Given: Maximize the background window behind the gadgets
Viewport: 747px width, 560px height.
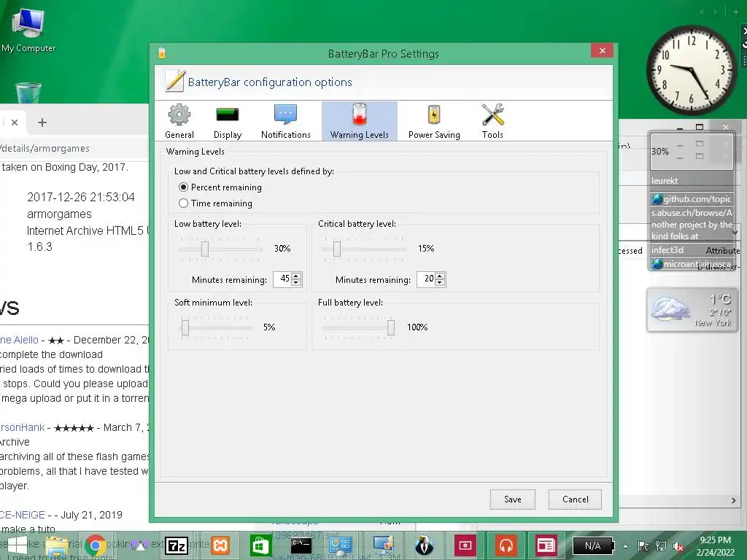Looking at the screenshot, I should click(700, 127).
